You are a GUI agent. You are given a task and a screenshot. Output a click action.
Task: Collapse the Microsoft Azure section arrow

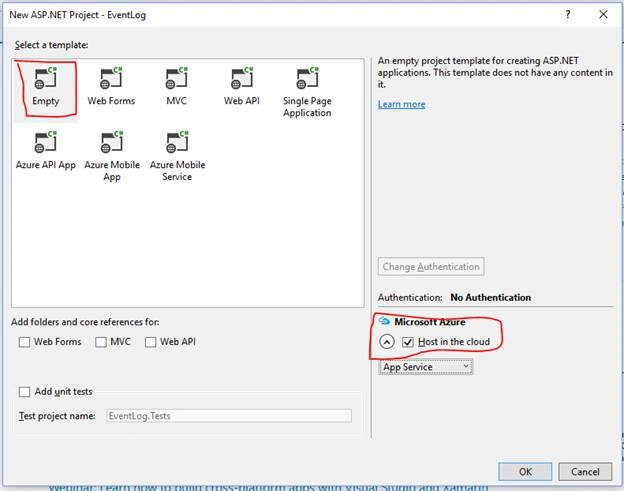click(387, 342)
